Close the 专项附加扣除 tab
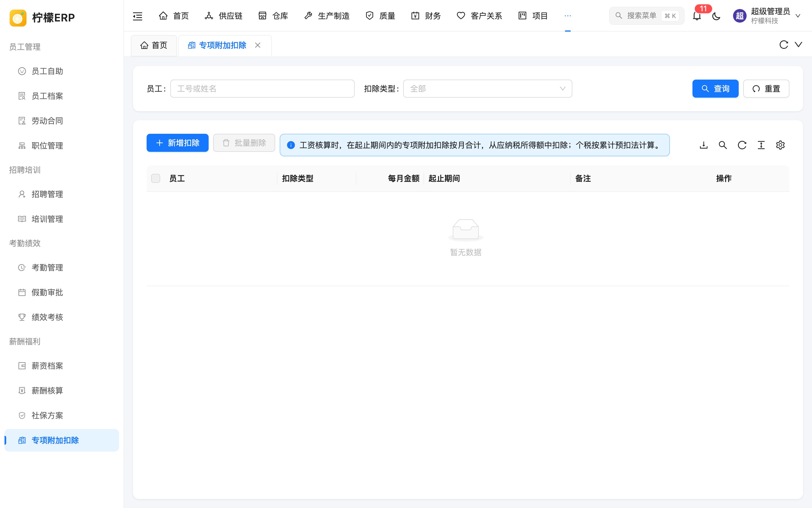Viewport: 812px width, 508px height. pos(258,45)
